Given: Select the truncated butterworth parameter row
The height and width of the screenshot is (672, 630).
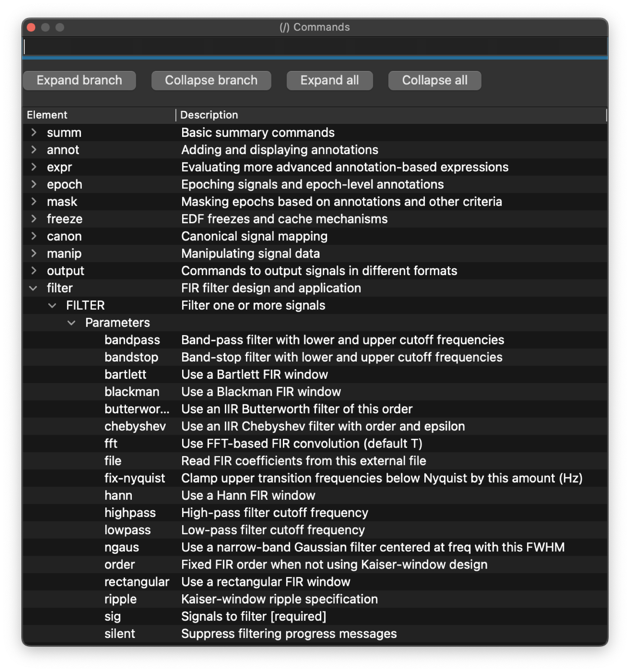Looking at the screenshot, I should pos(137,409).
